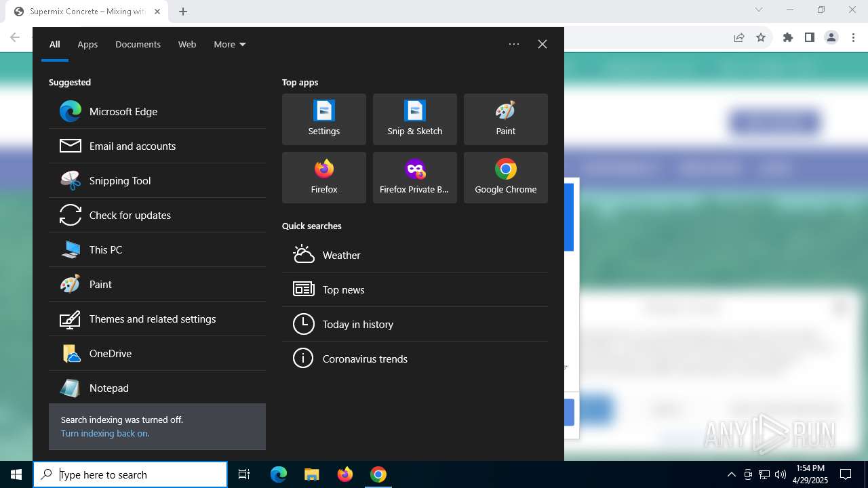
Task: Go back in the Chrome browser
Action: point(15,38)
